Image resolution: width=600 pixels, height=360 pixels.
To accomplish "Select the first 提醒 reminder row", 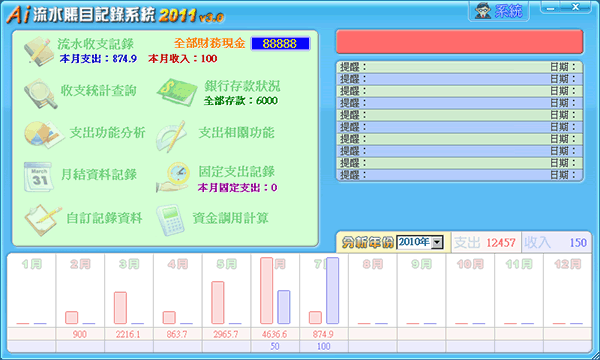I will point(459,67).
